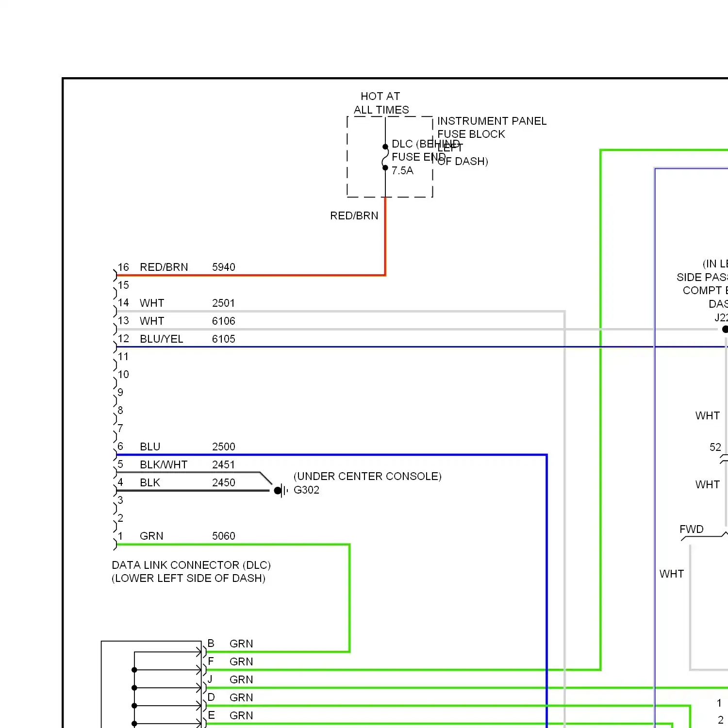This screenshot has width=728, height=728.
Task: Click circuit number 2500
Action: tap(223, 447)
